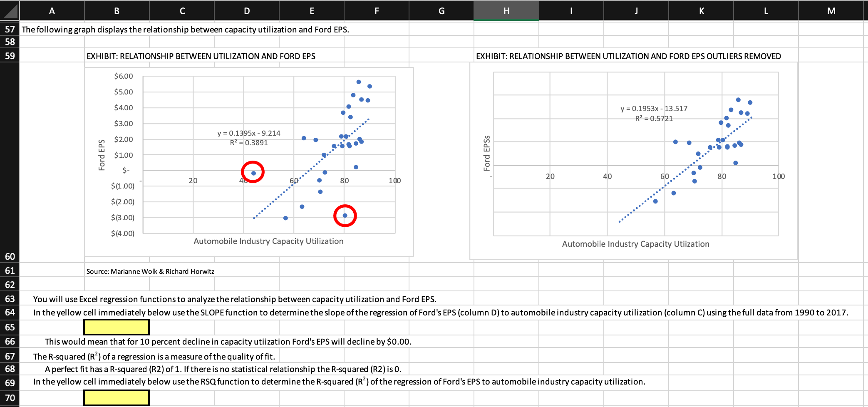The width and height of the screenshot is (868, 407).
Task: Select row 69 header
Action: (10, 383)
